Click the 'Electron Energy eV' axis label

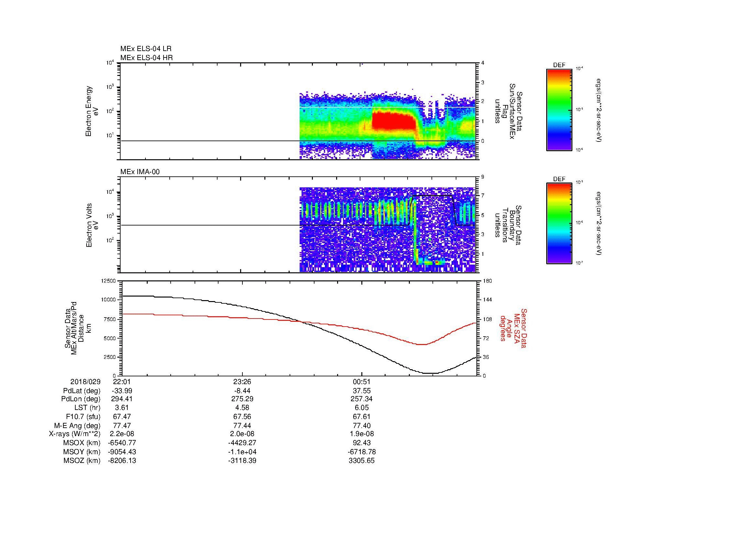92,111
